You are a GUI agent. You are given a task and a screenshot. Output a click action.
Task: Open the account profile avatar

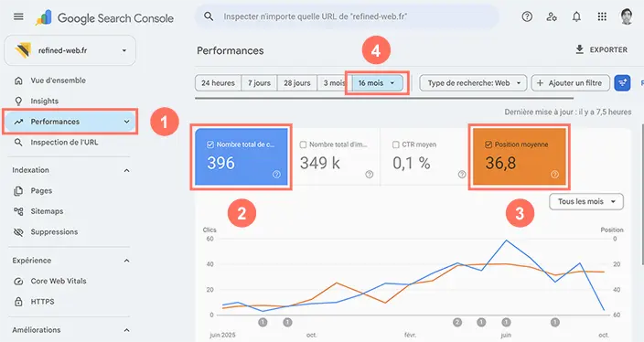627,16
